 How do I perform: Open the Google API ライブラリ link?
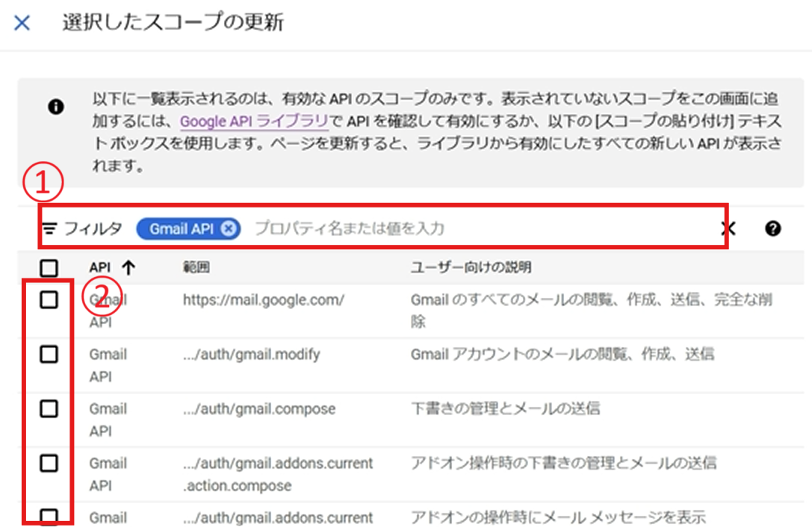coord(255,121)
